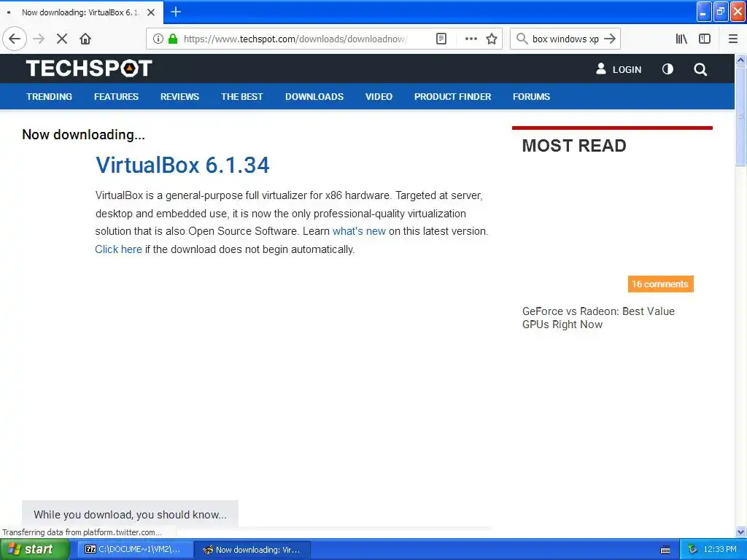Open the FEATURES section
Image resolution: width=747 pixels, height=560 pixels.
116,97
